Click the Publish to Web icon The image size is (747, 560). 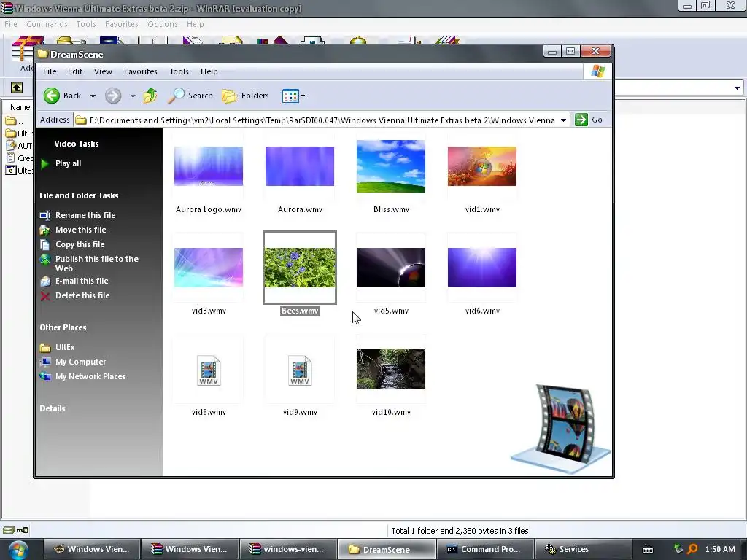tap(44, 260)
